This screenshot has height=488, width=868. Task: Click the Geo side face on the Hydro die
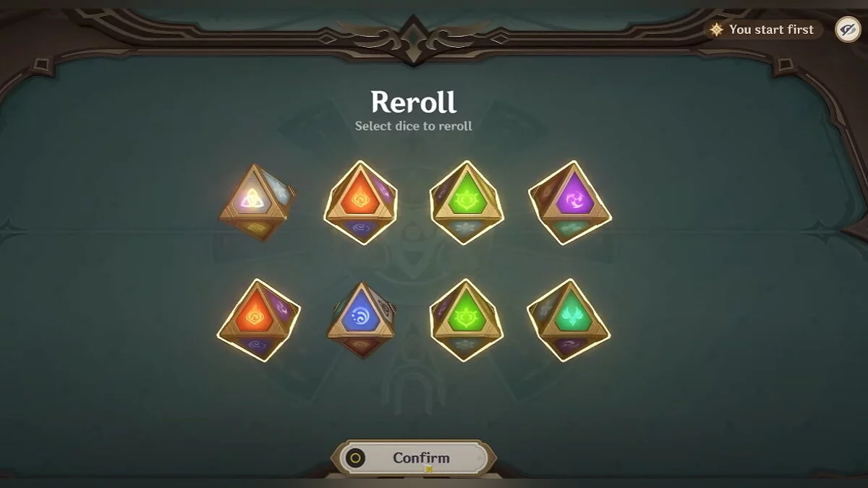386,309
